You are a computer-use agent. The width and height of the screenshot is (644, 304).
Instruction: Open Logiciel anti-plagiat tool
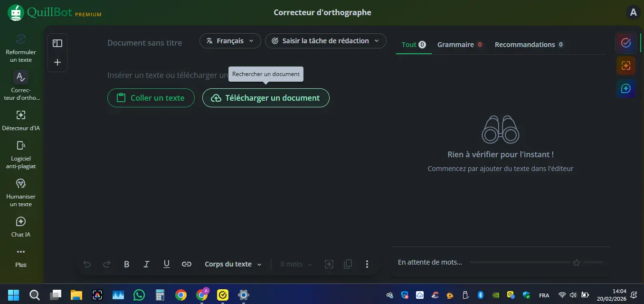[x=21, y=155]
